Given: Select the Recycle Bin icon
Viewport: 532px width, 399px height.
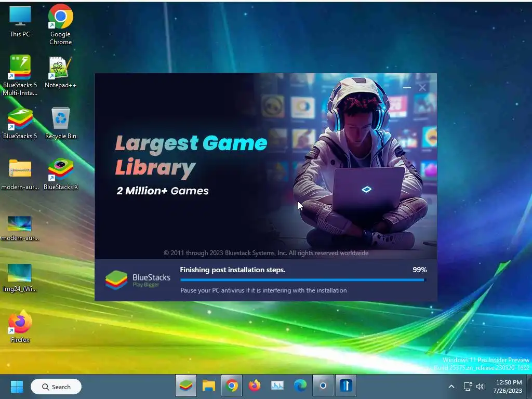Looking at the screenshot, I should (61, 123).
